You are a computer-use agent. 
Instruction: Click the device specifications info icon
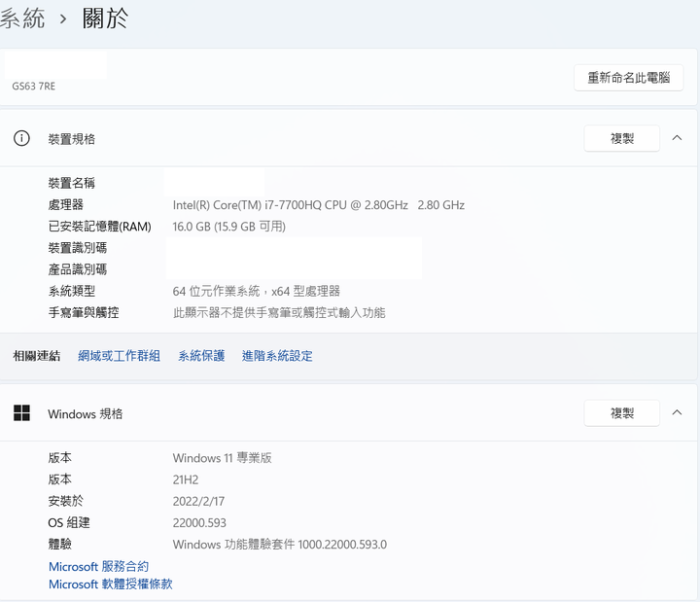tap(21, 138)
